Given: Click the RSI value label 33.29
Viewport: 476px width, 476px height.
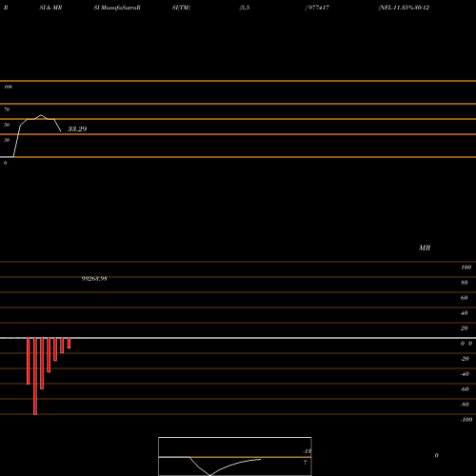Looking at the screenshot, I should point(77,129).
